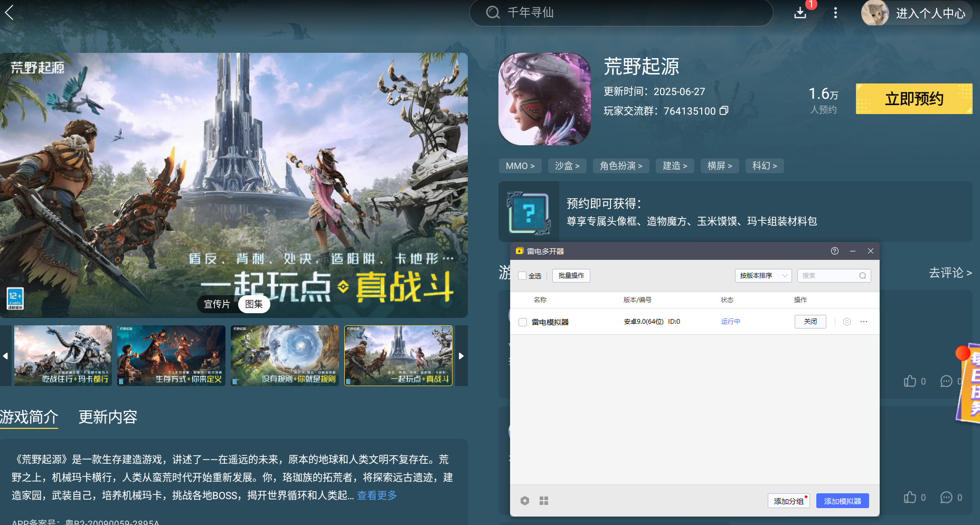980x525 pixels.
Task: Click the 12+ age rating badge
Action: point(15,299)
